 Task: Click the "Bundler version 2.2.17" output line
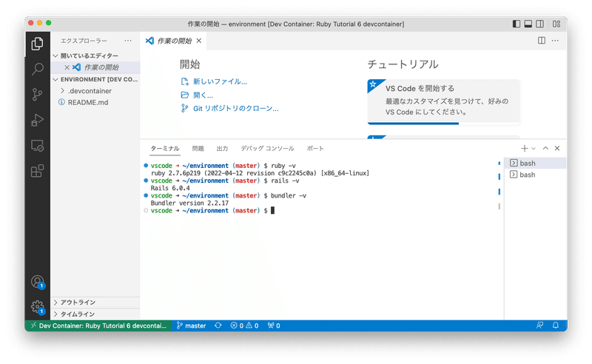[189, 203]
